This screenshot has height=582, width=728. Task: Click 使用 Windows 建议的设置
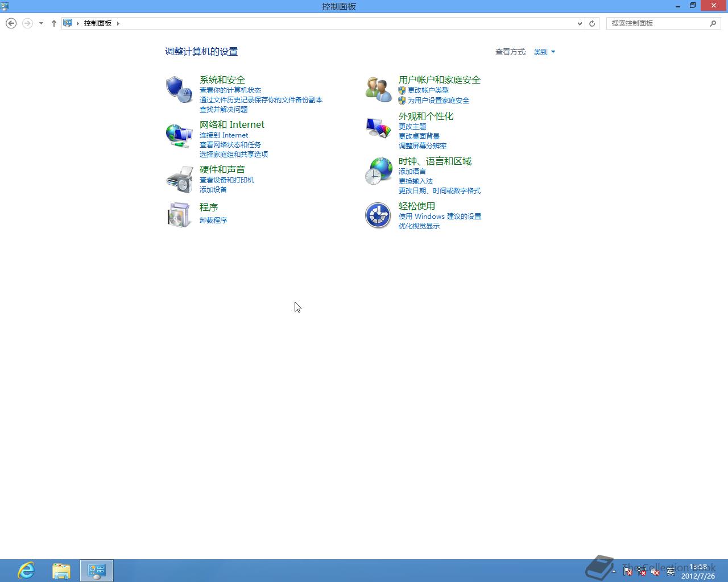point(440,216)
